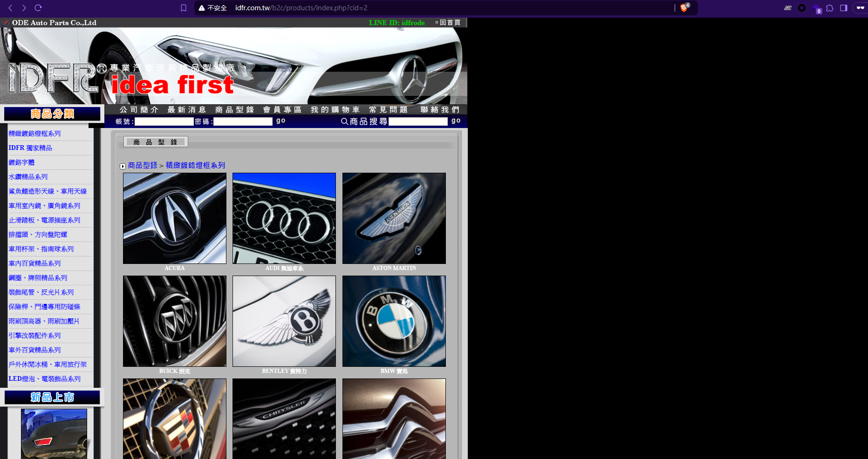Click the sunglasses private-window icon
Screen dimensions: 868x459
pyautogui.click(x=860, y=8)
